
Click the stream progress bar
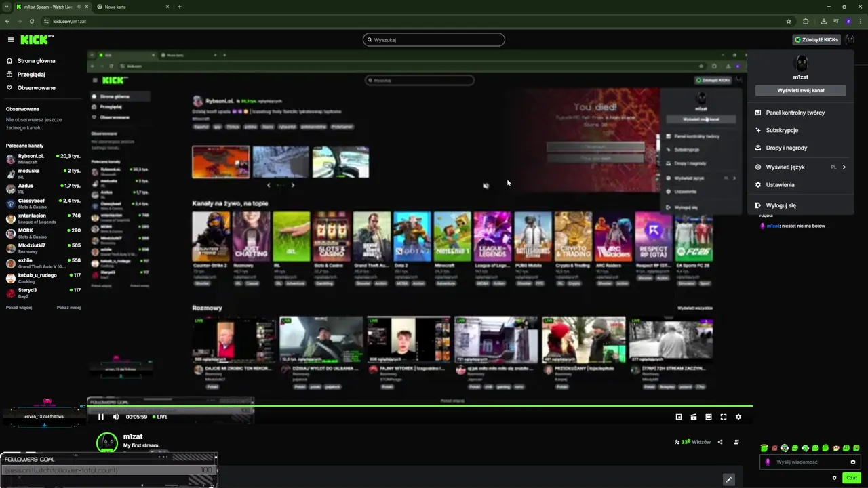[420, 407]
